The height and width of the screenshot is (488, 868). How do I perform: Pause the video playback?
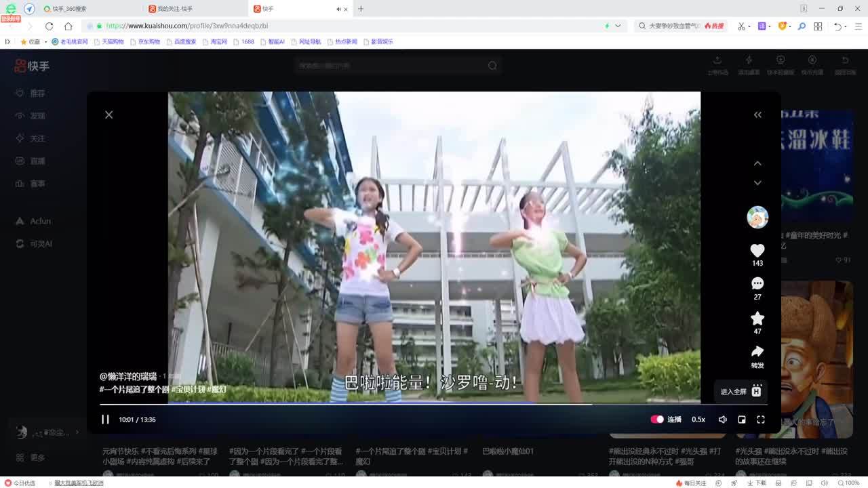[105, 420]
